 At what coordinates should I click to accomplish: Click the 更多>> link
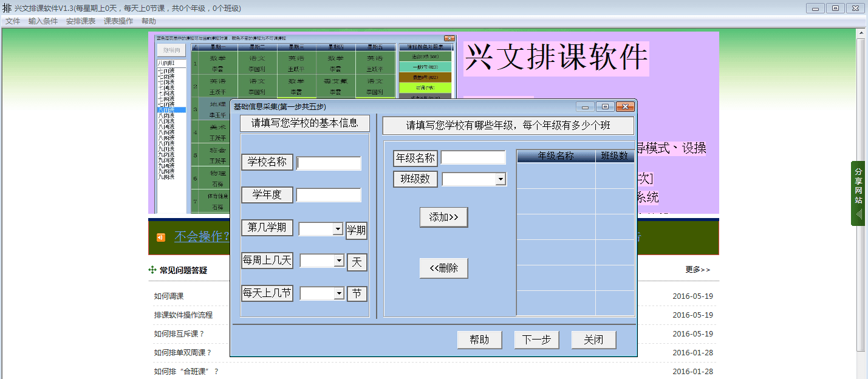[698, 270]
